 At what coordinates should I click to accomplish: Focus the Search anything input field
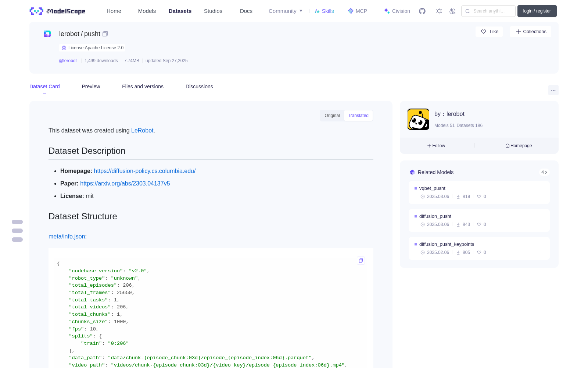(x=488, y=11)
